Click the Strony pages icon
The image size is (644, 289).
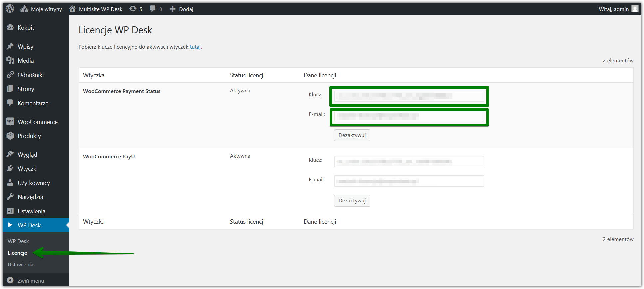(10, 89)
